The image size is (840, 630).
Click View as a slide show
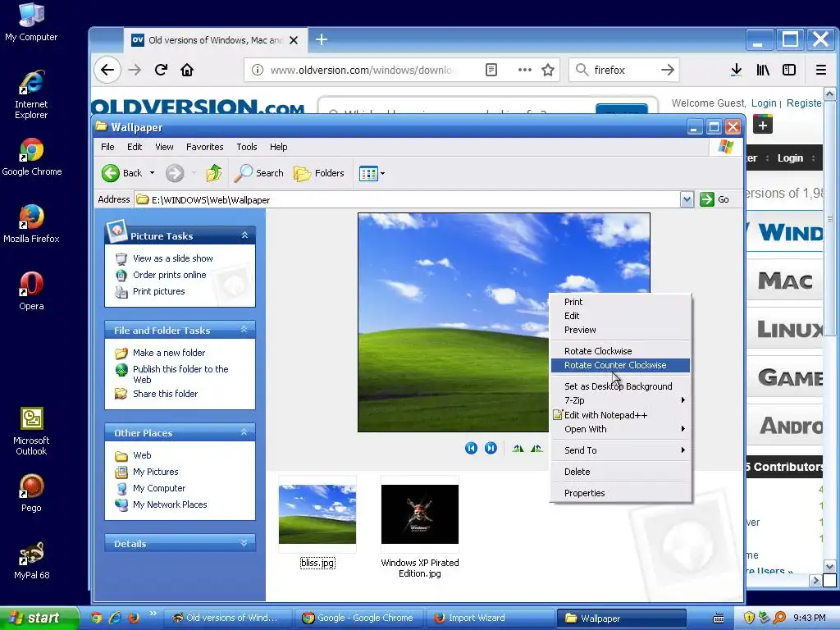pos(172,258)
